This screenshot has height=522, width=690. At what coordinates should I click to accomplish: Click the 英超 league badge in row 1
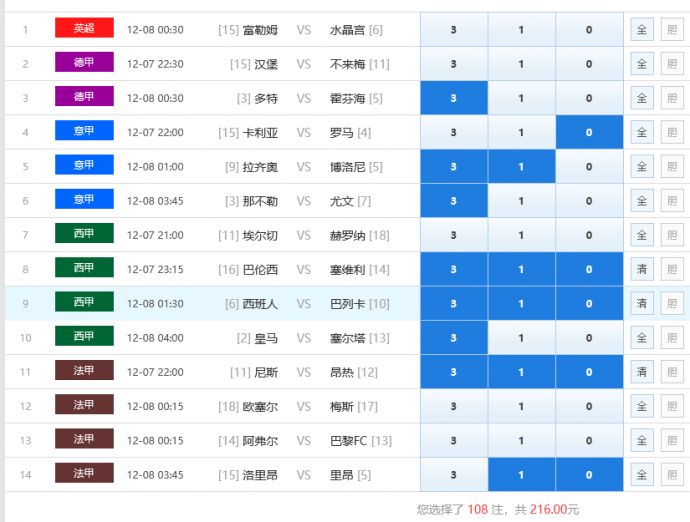click(84, 29)
